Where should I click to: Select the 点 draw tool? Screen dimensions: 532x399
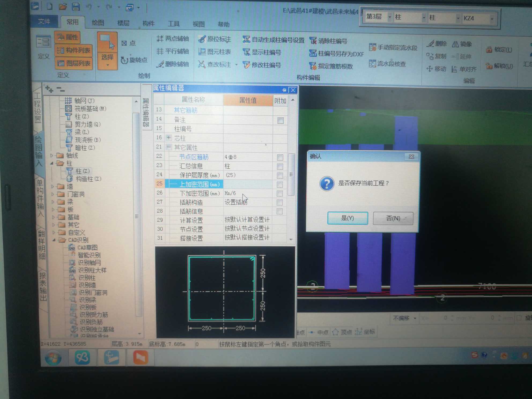tap(128, 43)
